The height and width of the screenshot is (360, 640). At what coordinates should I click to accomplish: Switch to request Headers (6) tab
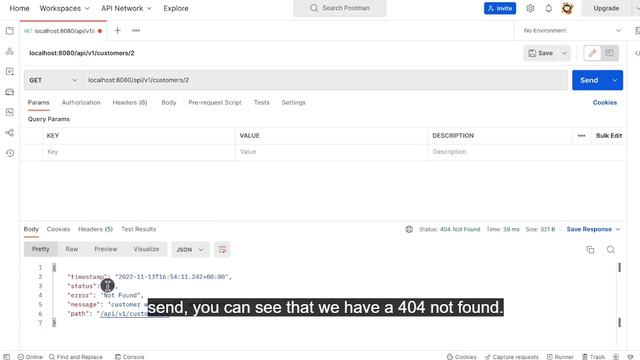[130, 103]
